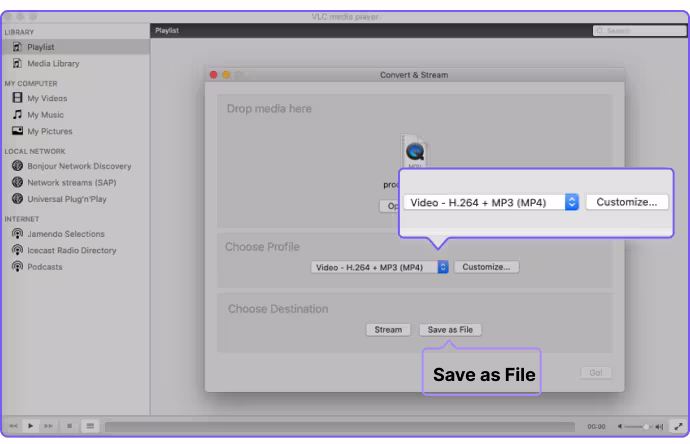Viewport: 690px width, 444px height.
Task: Select Playlist in the Library sidebar
Action: (x=76, y=47)
